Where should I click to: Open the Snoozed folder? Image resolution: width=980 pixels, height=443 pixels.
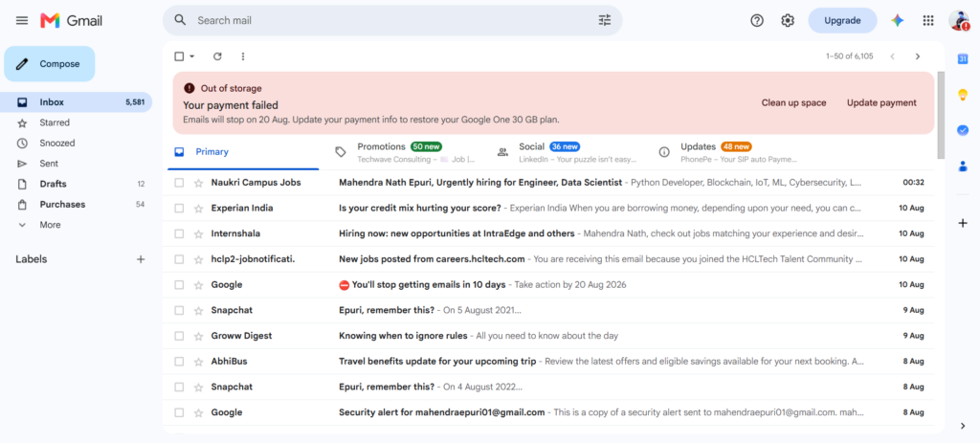pos(77,144)
